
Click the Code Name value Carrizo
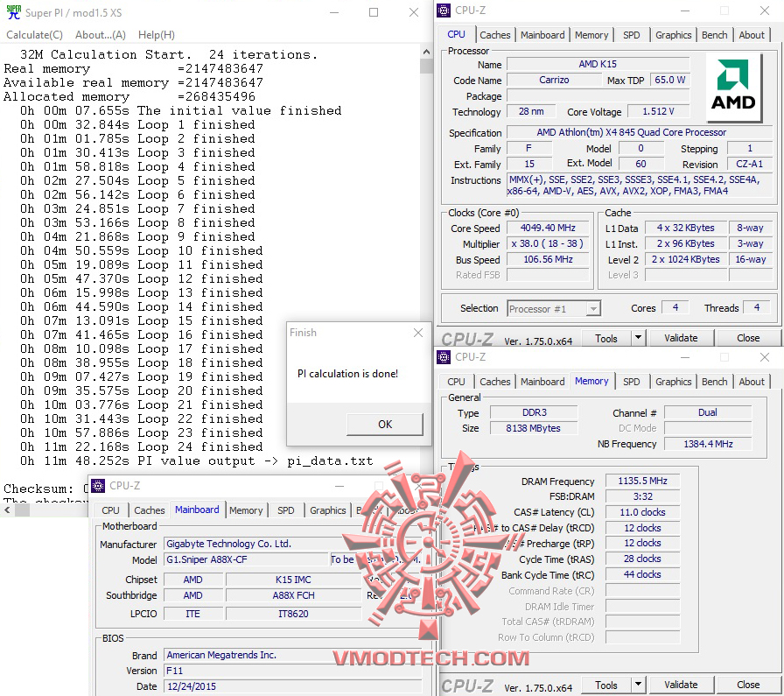point(554,80)
